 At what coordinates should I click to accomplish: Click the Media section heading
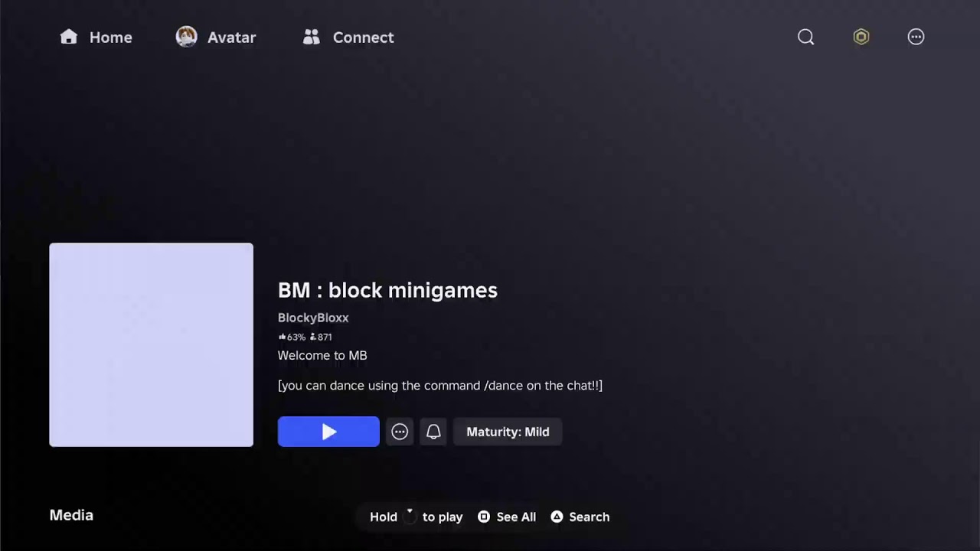(x=71, y=515)
